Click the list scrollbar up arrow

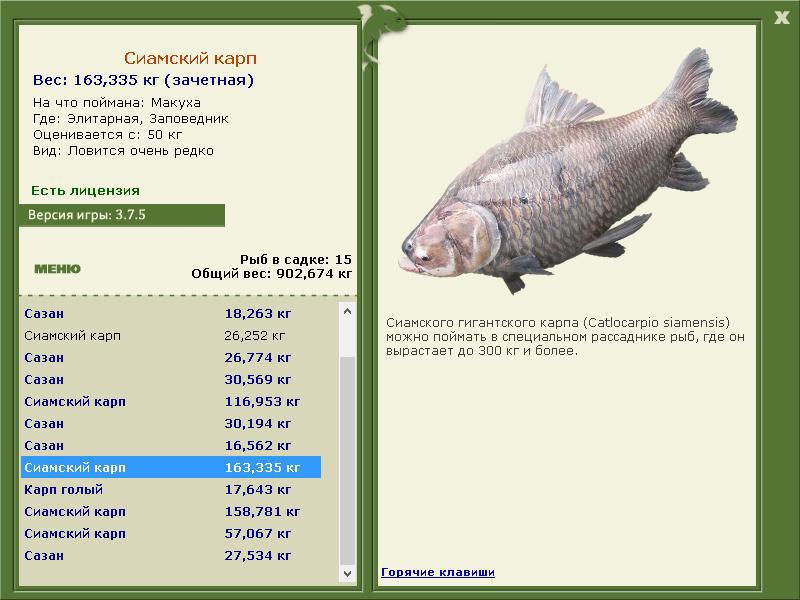pyautogui.click(x=347, y=311)
